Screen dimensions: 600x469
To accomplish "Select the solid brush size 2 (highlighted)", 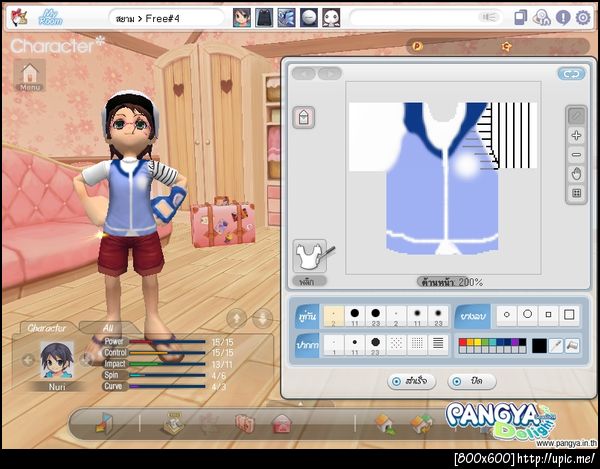I will pos(334,316).
